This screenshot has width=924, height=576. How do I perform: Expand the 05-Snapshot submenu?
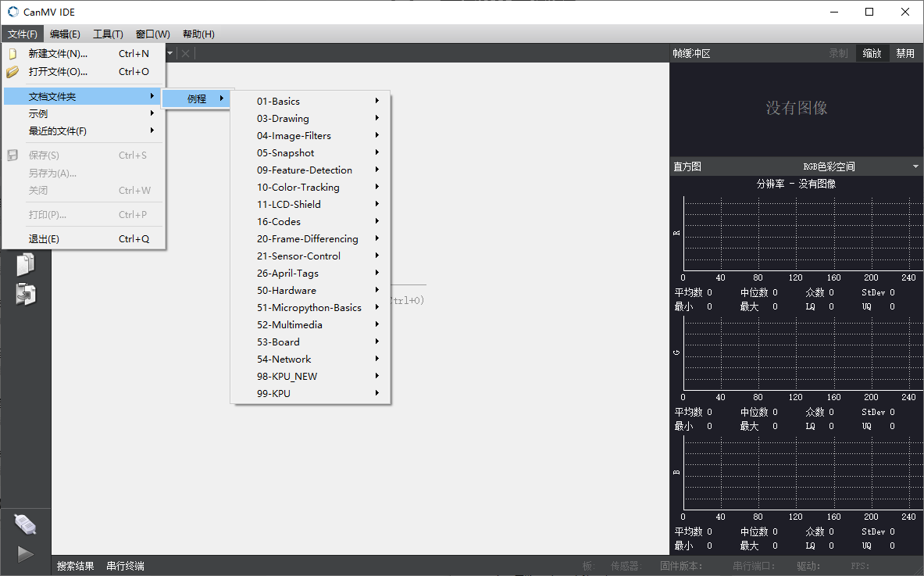[x=311, y=152]
